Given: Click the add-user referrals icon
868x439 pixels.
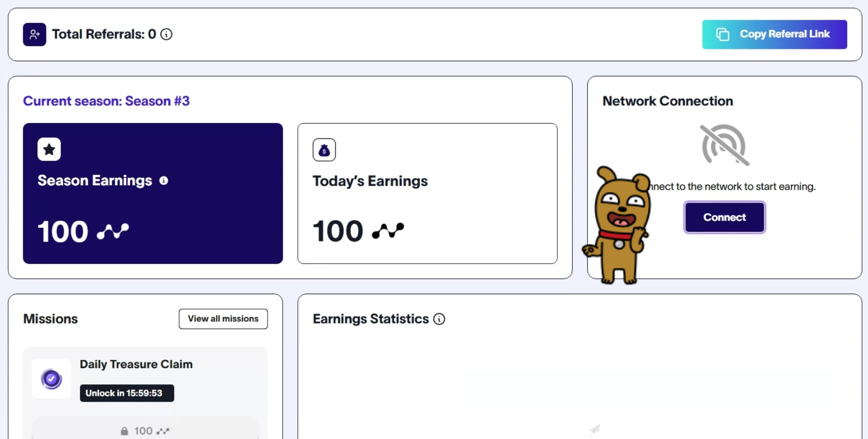Looking at the screenshot, I should coord(34,34).
